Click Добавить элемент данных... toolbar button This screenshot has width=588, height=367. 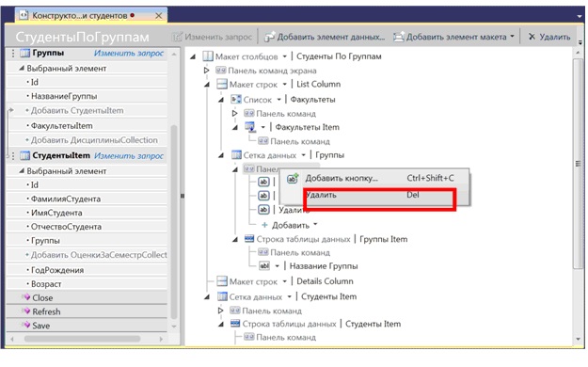point(325,37)
